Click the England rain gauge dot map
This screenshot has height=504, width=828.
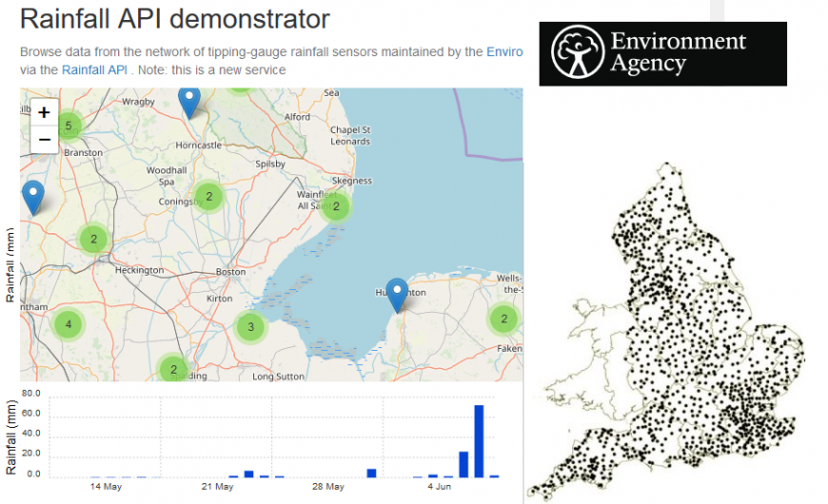tap(666, 332)
